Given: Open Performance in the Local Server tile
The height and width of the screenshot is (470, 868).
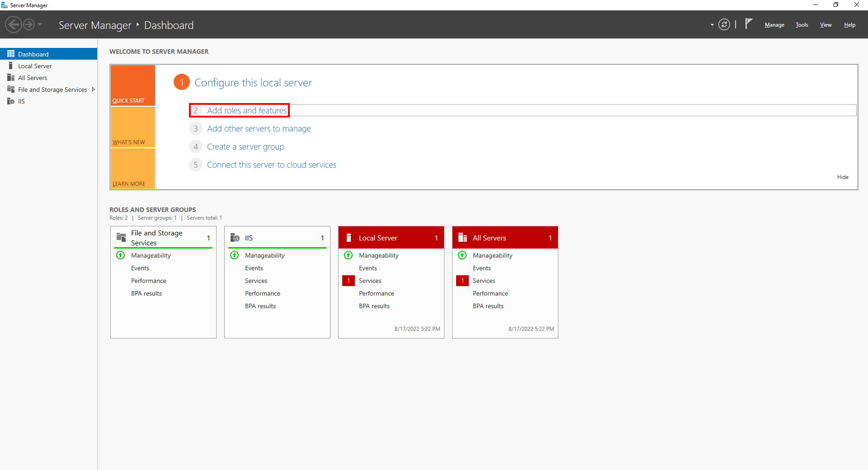Looking at the screenshot, I should (x=377, y=293).
